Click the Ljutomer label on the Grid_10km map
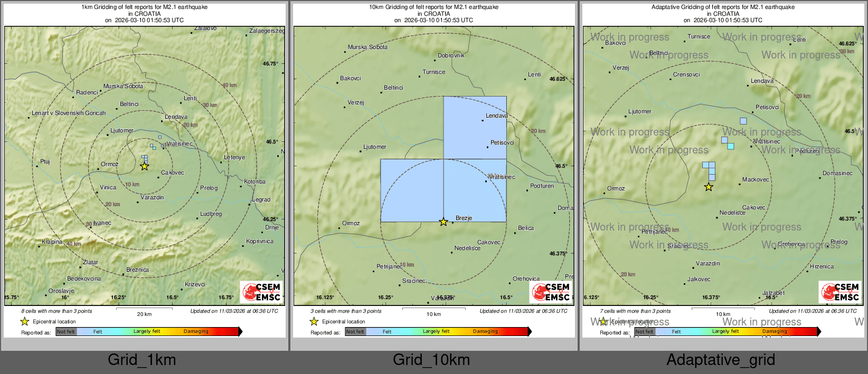868x374 pixels. tap(375, 147)
